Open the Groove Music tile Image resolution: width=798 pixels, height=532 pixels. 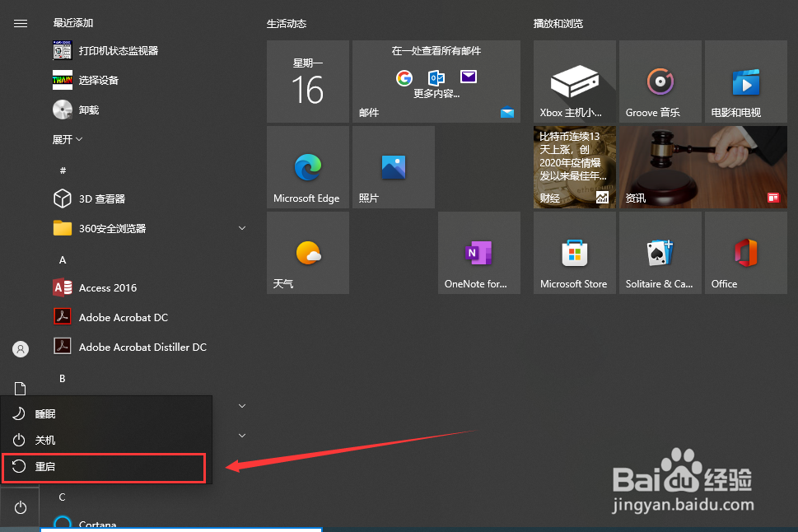pyautogui.click(x=660, y=82)
